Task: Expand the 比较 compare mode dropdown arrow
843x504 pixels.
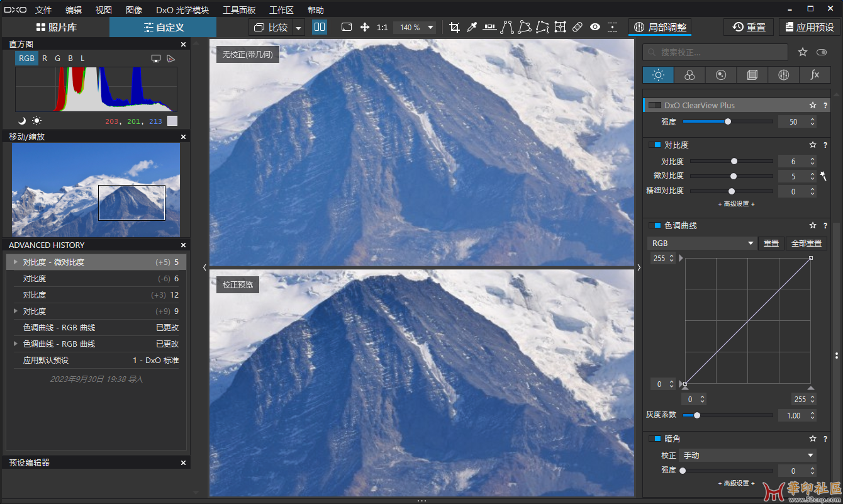Action: (298, 28)
